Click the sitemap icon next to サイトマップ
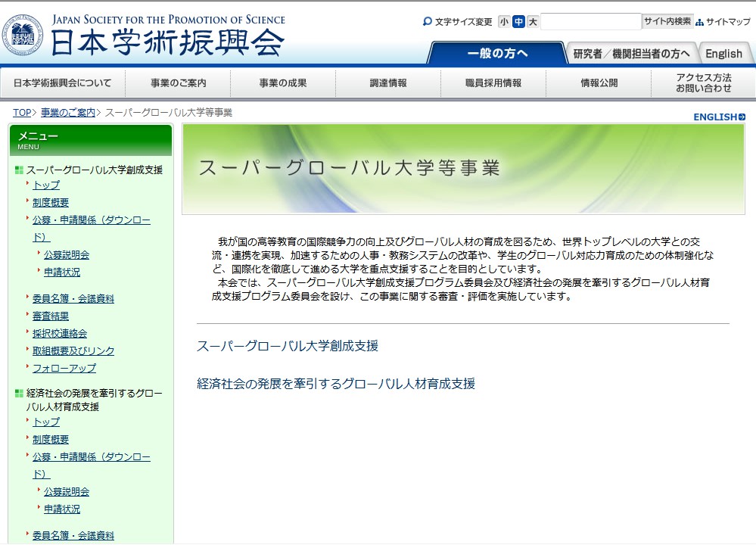The width and height of the screenshot is (756, 545). (699, 22)
